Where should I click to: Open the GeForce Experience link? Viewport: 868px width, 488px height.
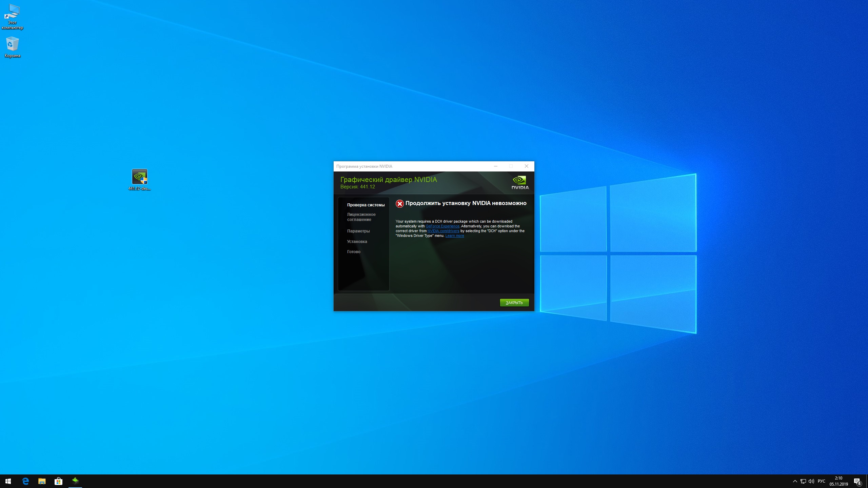(x=442, y=226)
